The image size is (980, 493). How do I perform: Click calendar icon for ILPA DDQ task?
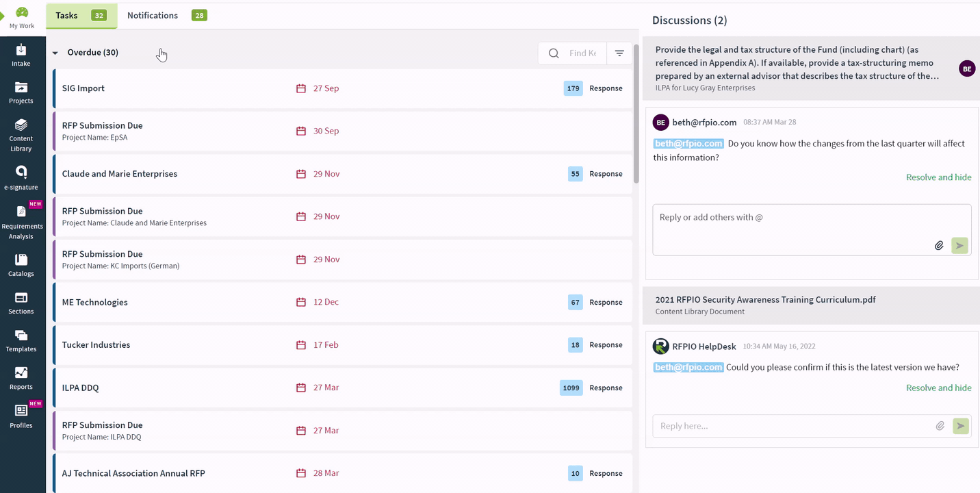(x=301, y=388)
